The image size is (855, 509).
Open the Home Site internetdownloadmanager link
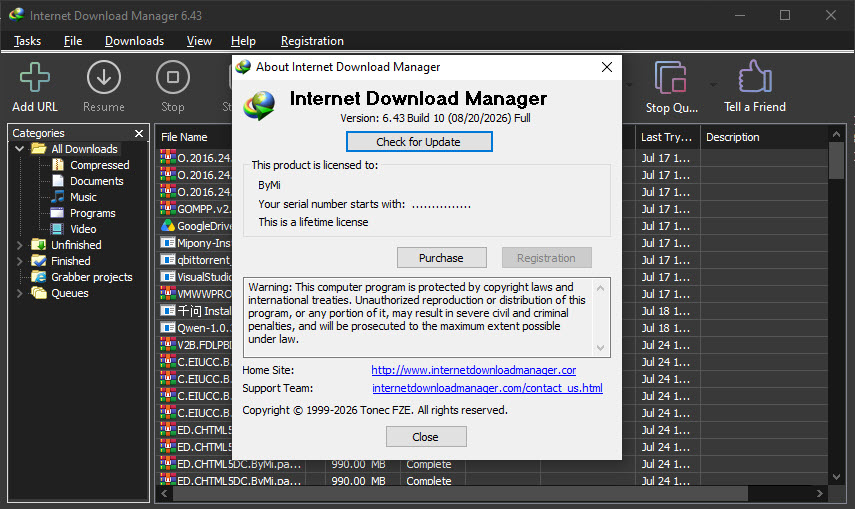coord(473,370)
